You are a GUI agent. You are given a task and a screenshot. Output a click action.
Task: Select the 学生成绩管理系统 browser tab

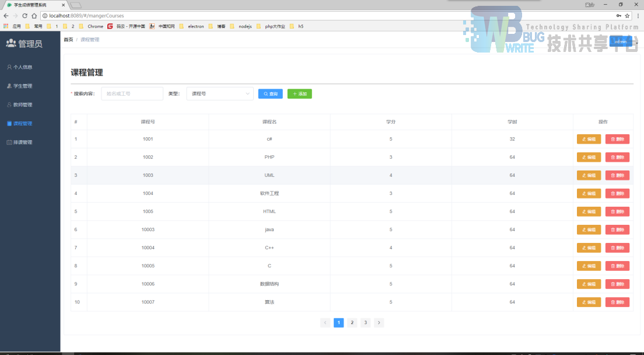pyautogui.click(x=34, y=5)
